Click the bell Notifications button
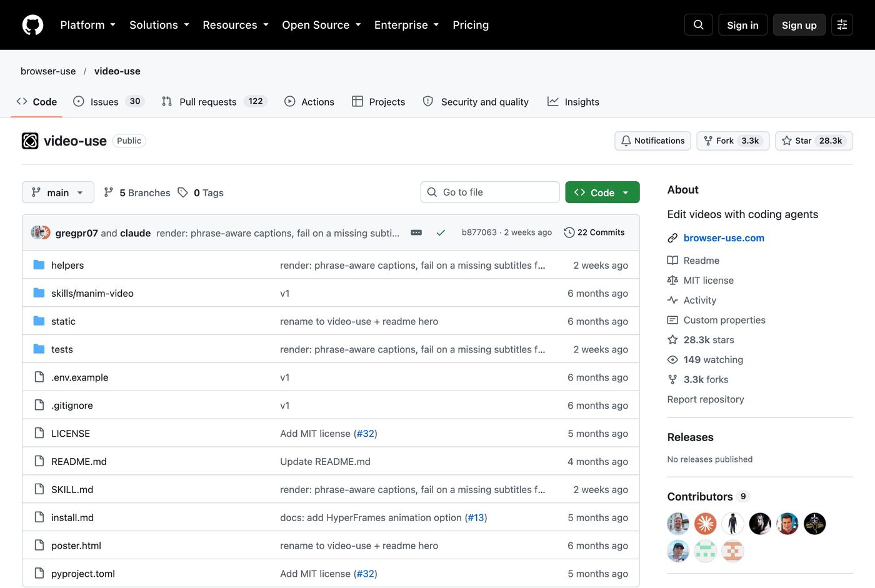The image size is (875, 588). click(652, 141)
